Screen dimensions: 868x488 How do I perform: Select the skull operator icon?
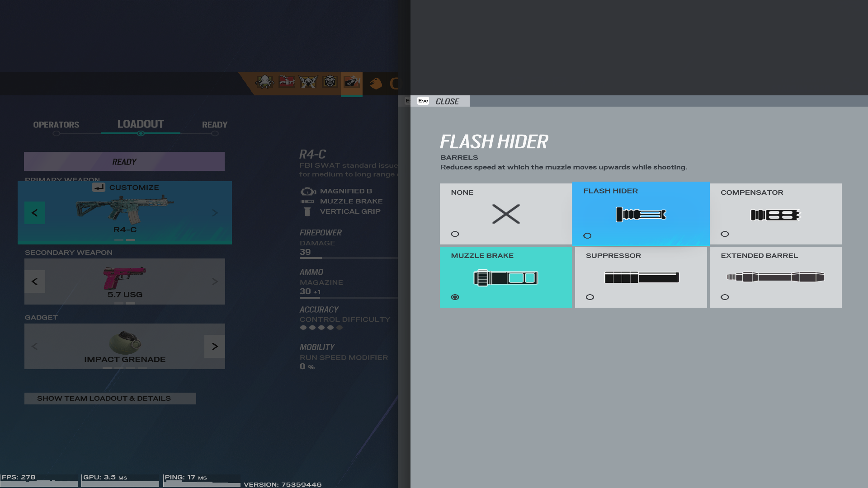(x=330, y=82)
